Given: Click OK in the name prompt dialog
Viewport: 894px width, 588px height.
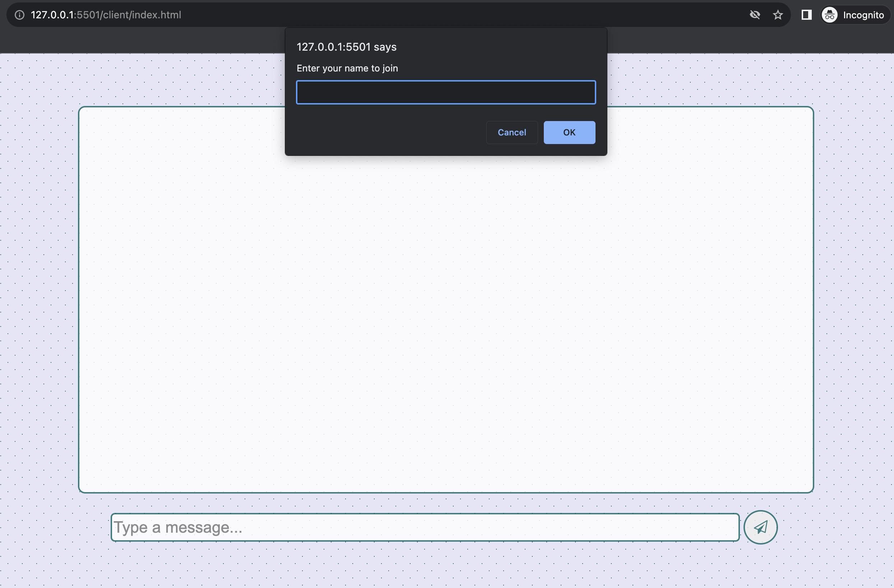Looking at the screenshot, I should (569, 132).
